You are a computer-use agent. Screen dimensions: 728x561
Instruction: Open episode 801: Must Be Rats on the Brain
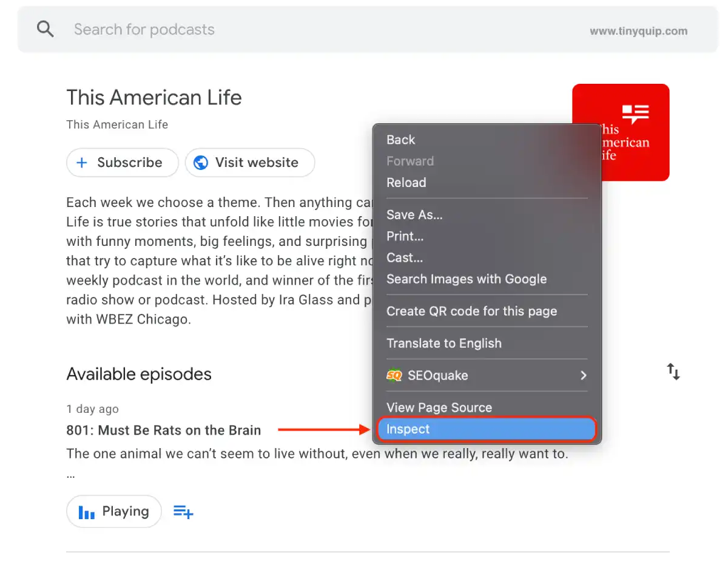tap(163, 430)
